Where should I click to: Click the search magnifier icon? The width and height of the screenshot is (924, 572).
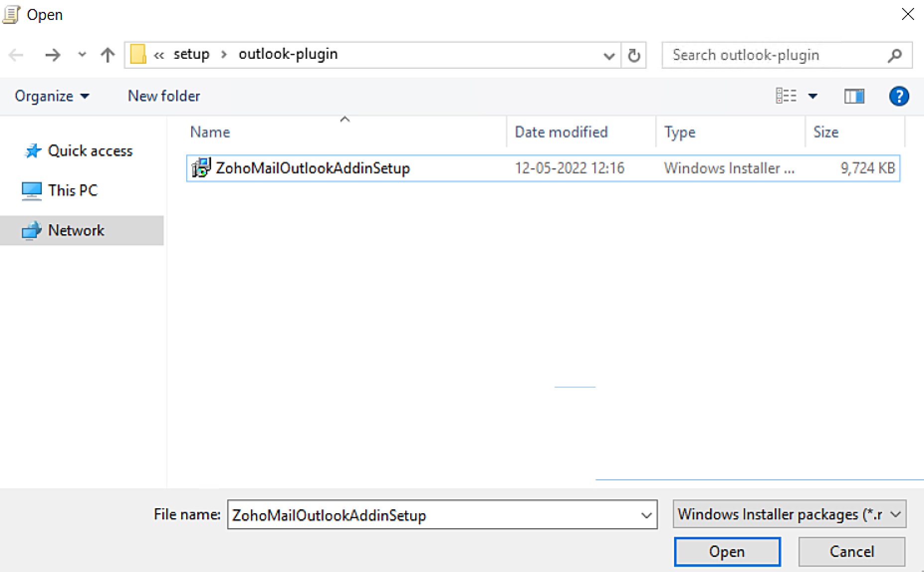click(895, 55)
